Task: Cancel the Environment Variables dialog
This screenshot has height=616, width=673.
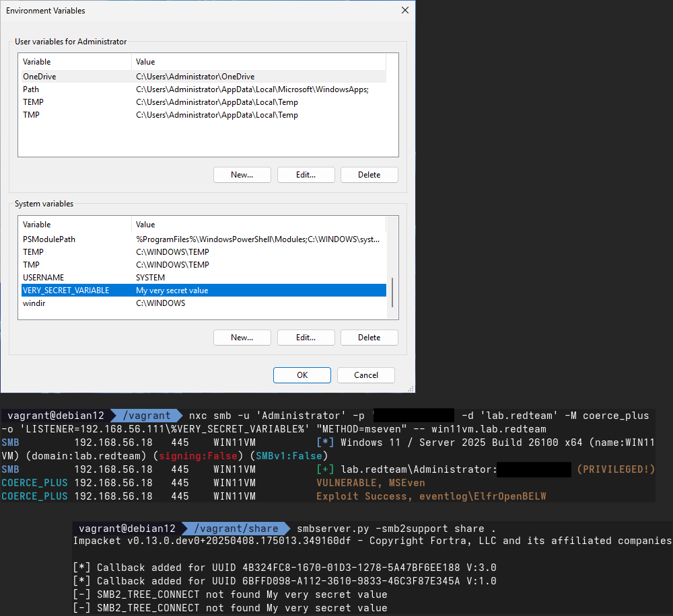Action: tap(366, 375)
